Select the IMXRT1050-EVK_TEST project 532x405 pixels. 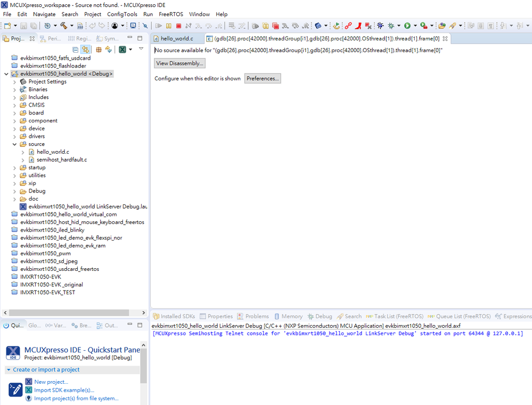[47, 292]
